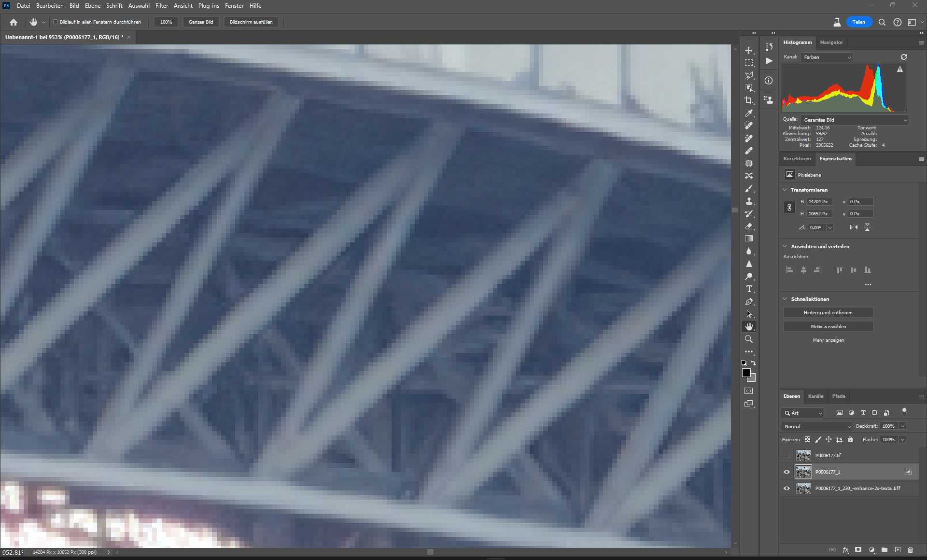The width and height of the screenshot is (927, 560).
Task: Show the P0006177.tif layer
Action: [787, 455]
